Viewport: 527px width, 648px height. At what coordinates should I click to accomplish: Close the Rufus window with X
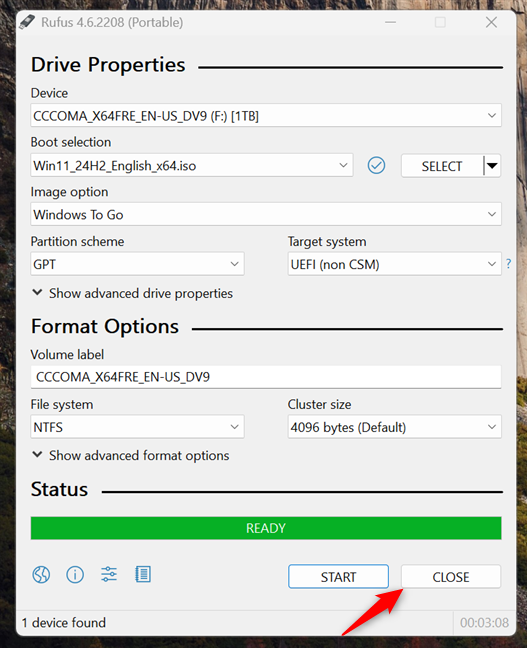pos(491,22)
